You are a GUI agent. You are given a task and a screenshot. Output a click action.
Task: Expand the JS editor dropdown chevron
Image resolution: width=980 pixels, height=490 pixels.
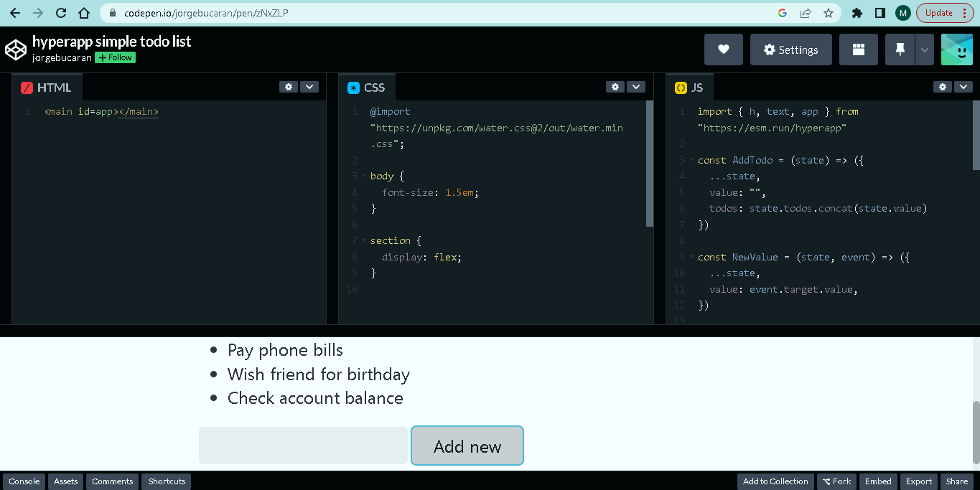pos(963,87)
